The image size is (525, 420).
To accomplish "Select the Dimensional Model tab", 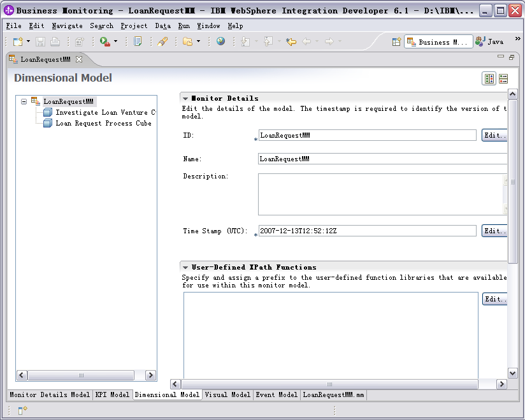I will [167, 395].
